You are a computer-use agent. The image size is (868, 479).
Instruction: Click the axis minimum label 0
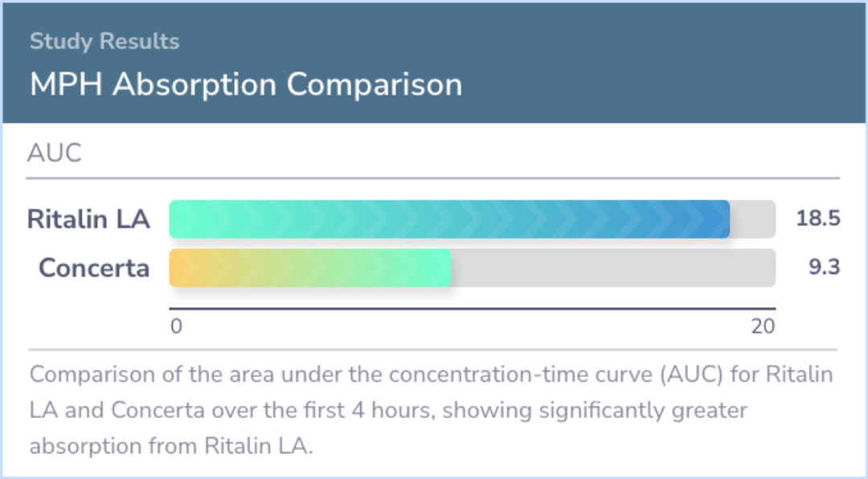pos(176,327)
